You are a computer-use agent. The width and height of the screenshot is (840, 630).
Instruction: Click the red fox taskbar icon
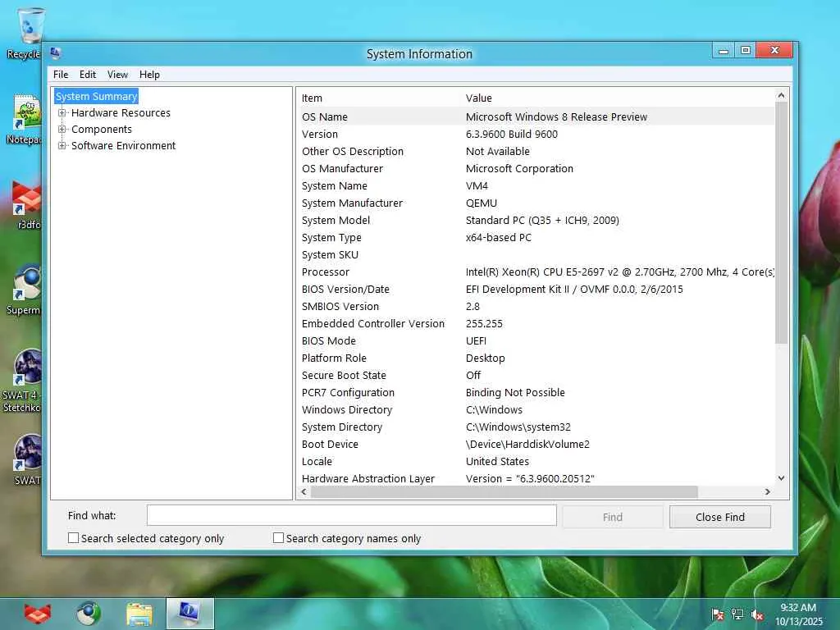(38, 614)
